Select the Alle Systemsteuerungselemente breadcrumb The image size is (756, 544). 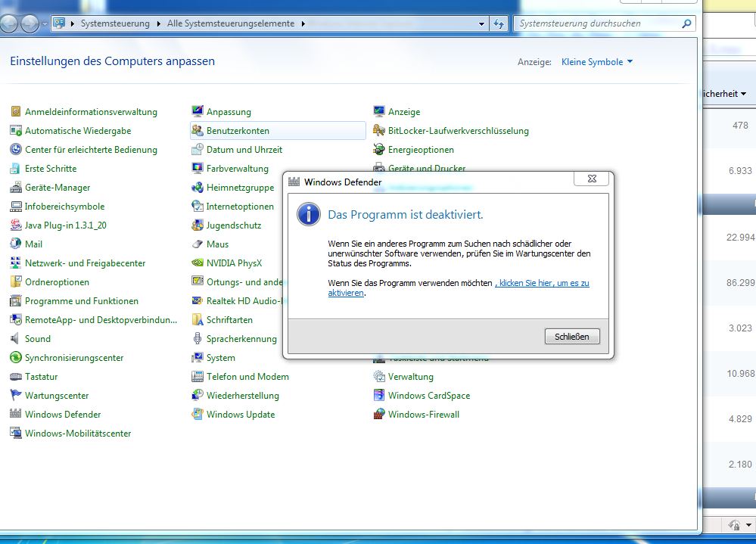pyautogui.click(x=230, y=23)
